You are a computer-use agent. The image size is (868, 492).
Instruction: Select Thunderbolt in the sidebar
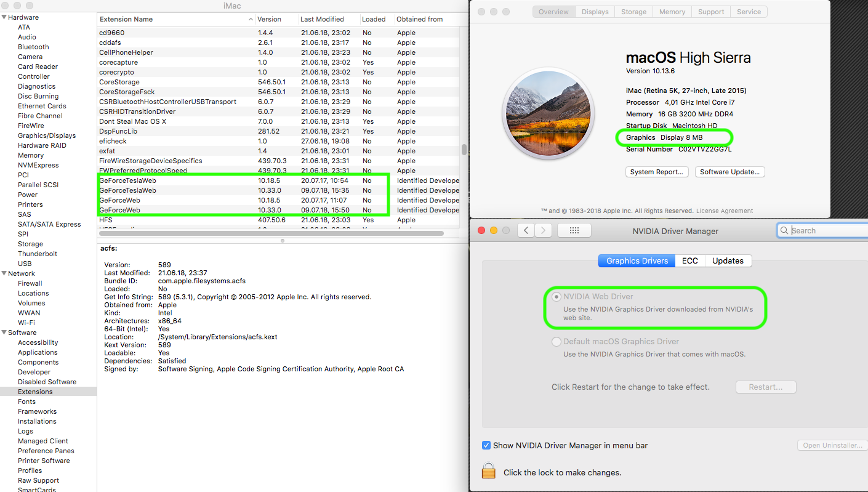[x=38, y=254]
